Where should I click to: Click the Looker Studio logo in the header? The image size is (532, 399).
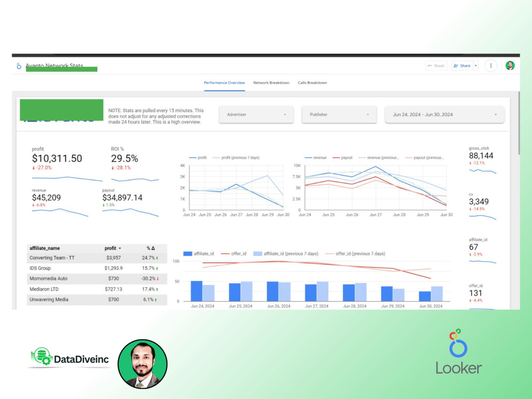(x=19, y=65)
